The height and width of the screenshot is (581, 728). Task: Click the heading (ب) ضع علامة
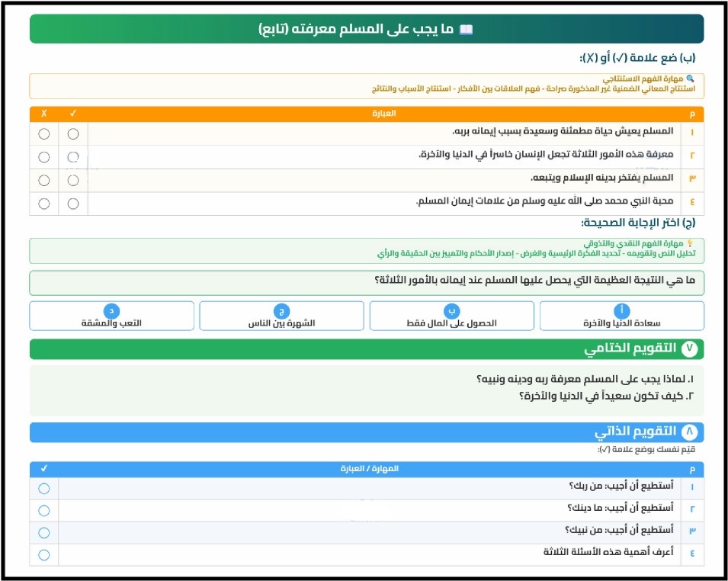click(x=637, y=58)
